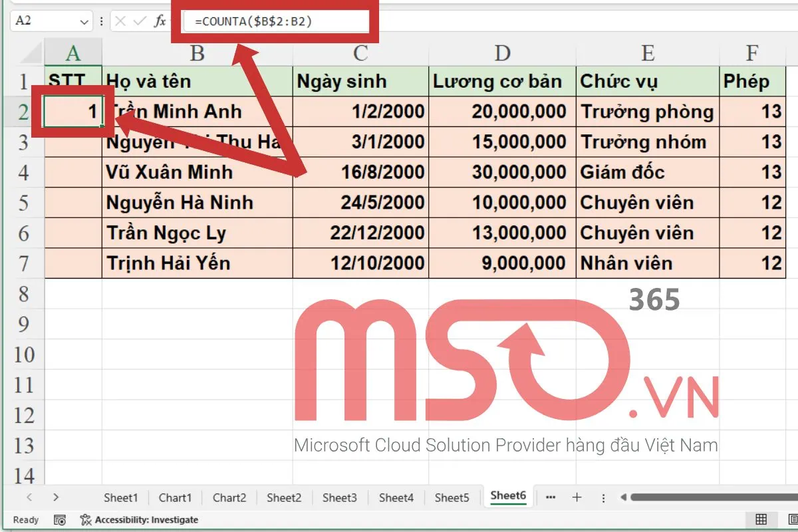798x532 pixels.
Task: Switch to the Sheet3 tab
Action: tap(340, 497)
